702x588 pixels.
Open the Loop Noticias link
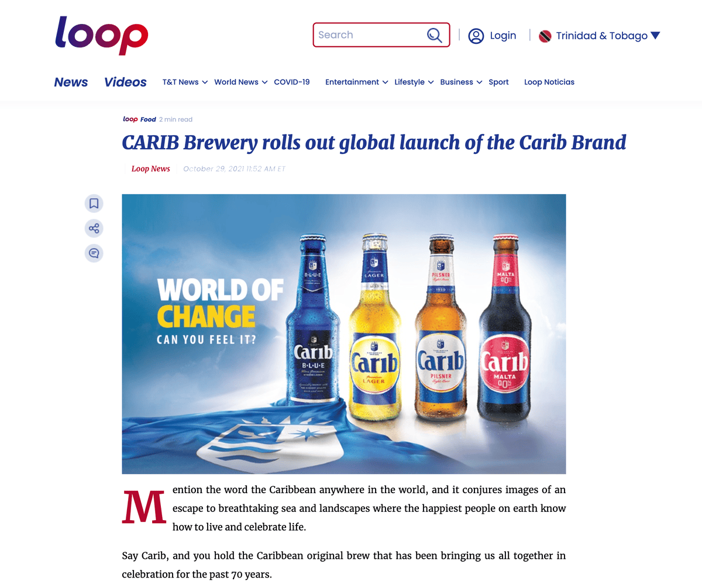[x=549, y=82]
